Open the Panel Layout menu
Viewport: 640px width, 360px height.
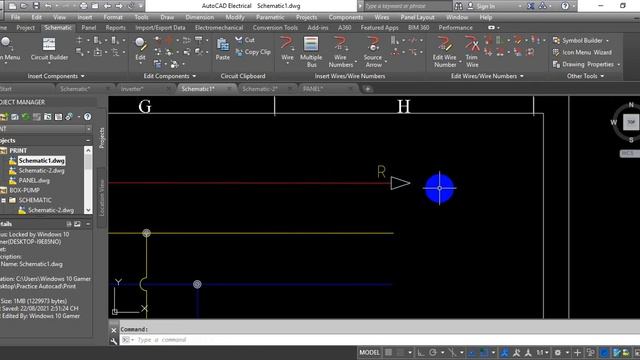(417, 17)
